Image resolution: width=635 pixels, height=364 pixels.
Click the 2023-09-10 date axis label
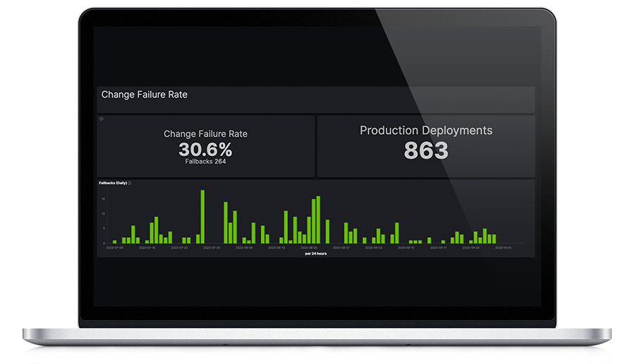pos(406,248)
